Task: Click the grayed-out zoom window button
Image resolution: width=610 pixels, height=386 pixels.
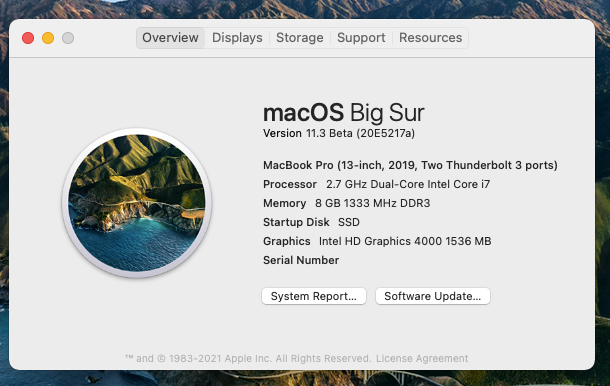Action: pos(68,38)
